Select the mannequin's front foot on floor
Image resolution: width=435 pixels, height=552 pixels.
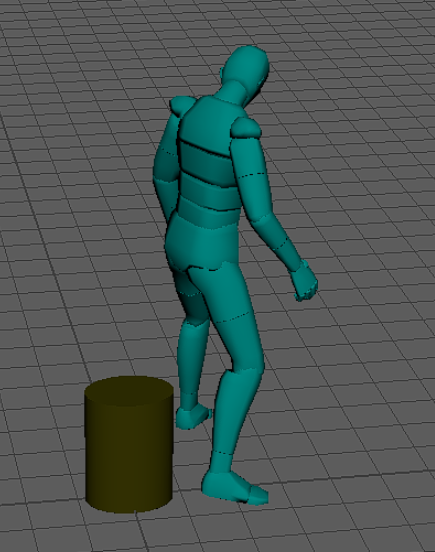tap(234, 488)
